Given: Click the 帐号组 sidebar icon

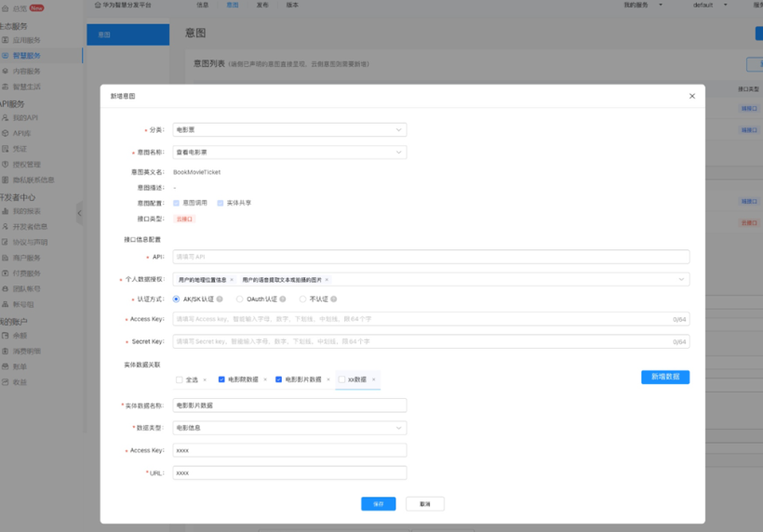Looking at the screenshot, I should pos(6,304).
